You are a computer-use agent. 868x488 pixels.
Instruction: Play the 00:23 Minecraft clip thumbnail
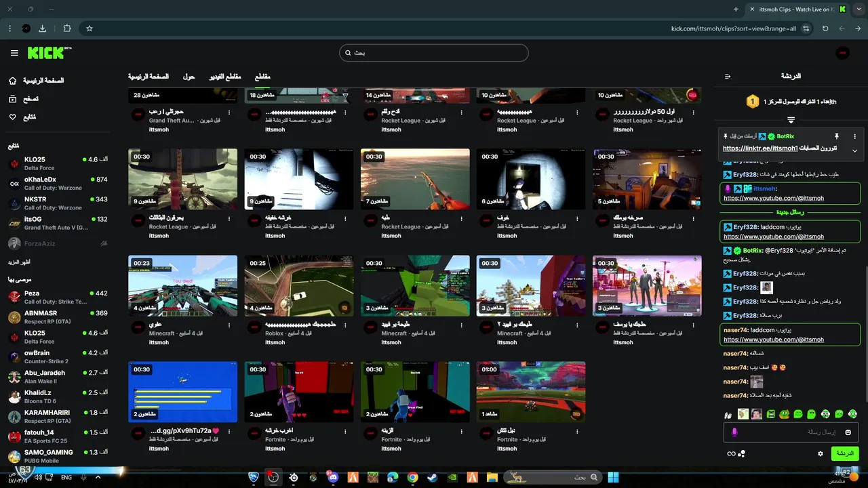[182, 286]
